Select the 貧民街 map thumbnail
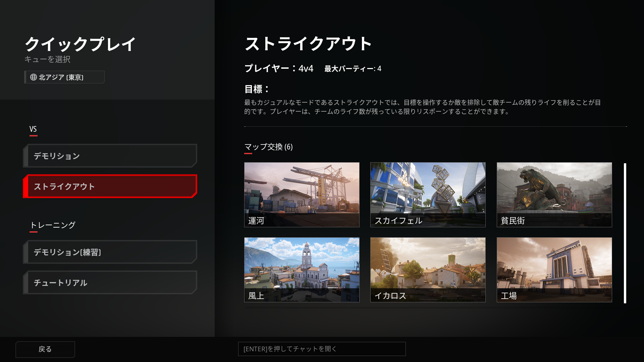 [x=554, y=194]
